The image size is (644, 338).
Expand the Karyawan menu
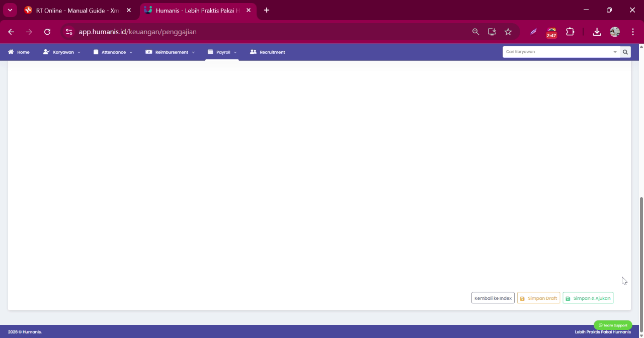[62, 52]
